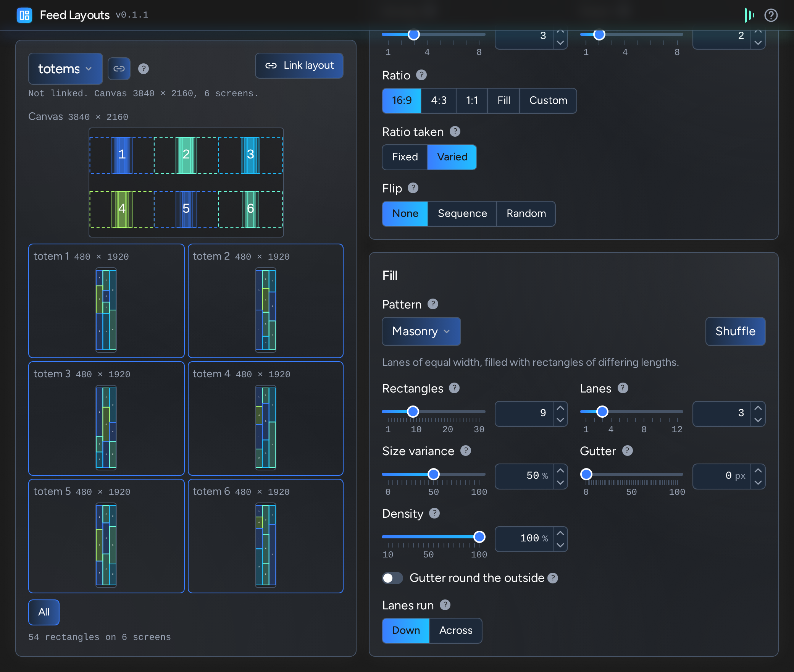Viewport: 794px width, 672px height.
Task: Select the 4:3 ratio option
Action: (439, 101)
